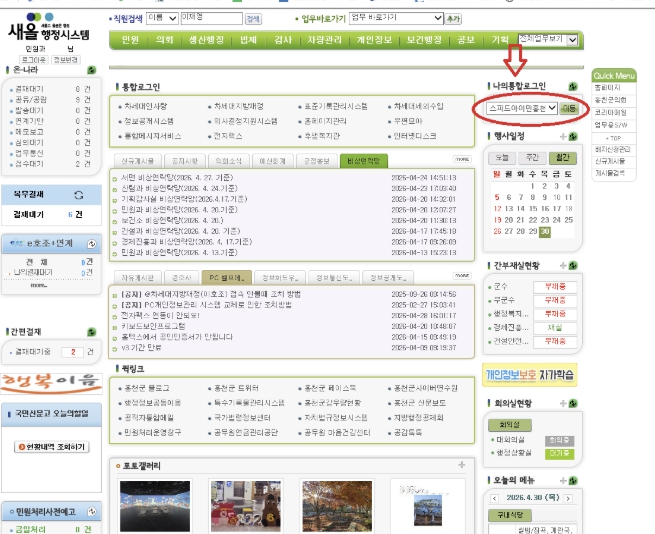
Task: Open the autumn trees gallery thumbnail
Action: (337, 506)
